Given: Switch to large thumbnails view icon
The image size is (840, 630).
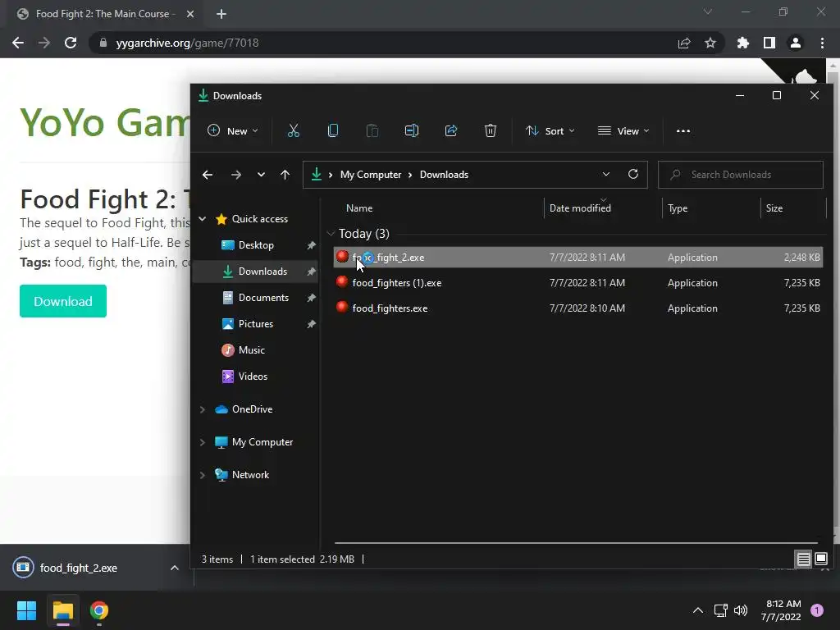Looking at the screenshot, I should (x=820, y=559).
